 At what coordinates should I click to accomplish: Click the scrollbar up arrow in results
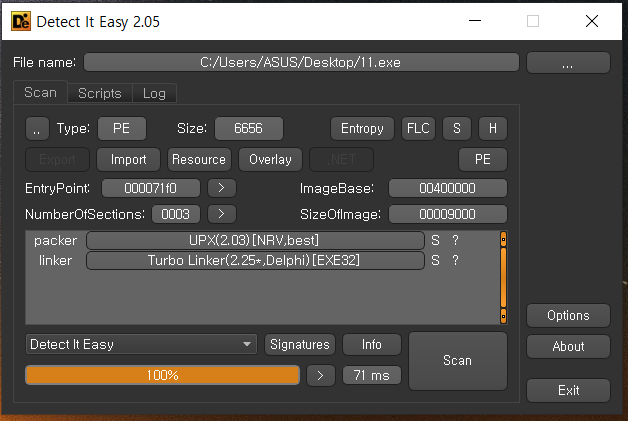click(x=503, y=240)
